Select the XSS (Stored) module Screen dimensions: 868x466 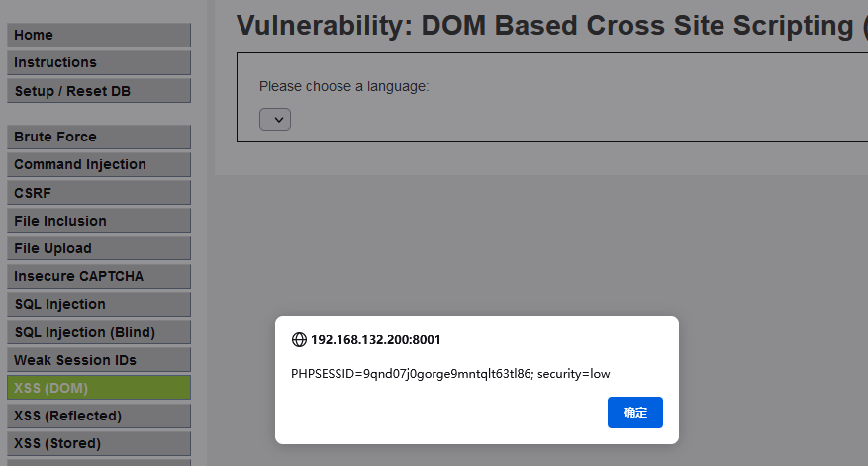(x=98, y=443)
